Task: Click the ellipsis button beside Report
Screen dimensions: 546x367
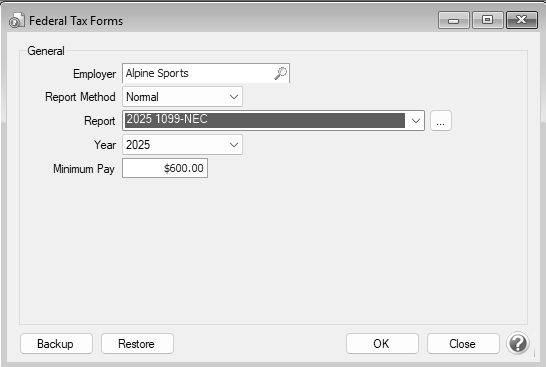Action: click(441, 121)
